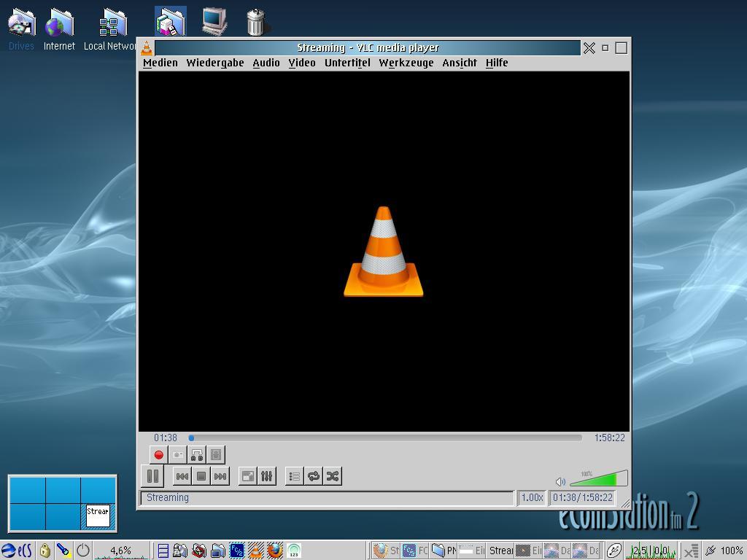Open the Internet desktop folder
Image resolution: width=747 pixels, height=560 pixels.
59,29
